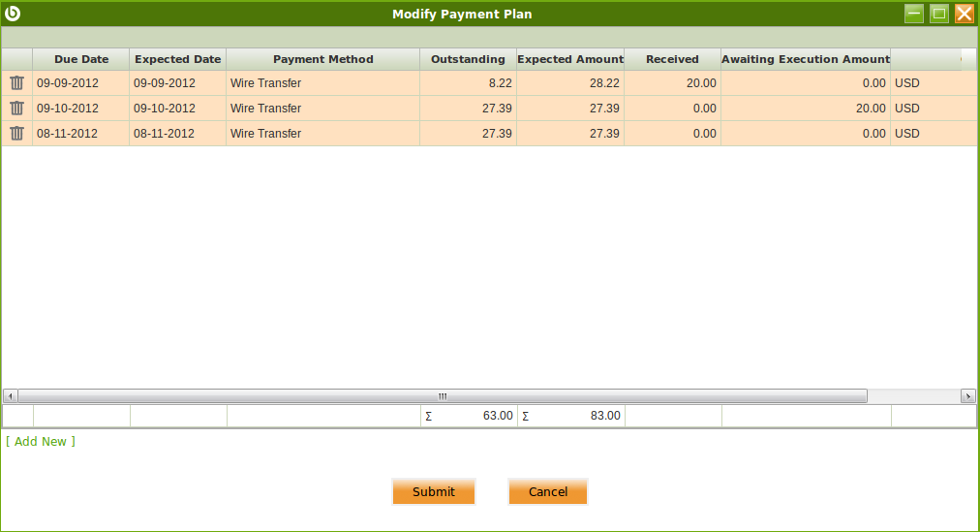Image resolution: width=980 pixels, height=532 pixels.
Task: Submit the payment plan changes
Action: point(433,492)
